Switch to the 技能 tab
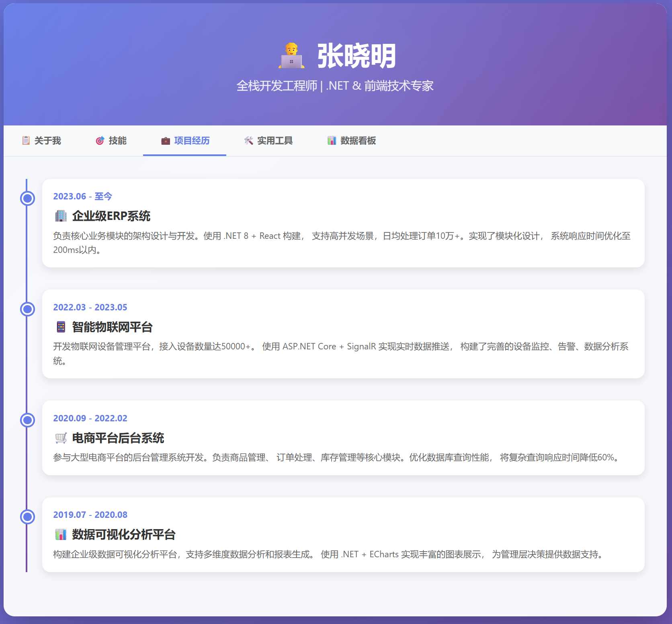Image resolution: width=672 pixels, height=624 pixels. 111,141
